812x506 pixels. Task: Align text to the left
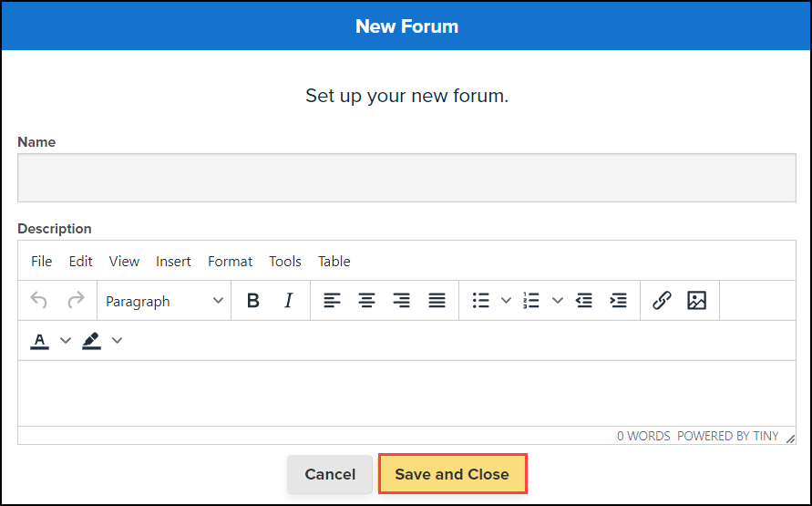coord(333,301)
